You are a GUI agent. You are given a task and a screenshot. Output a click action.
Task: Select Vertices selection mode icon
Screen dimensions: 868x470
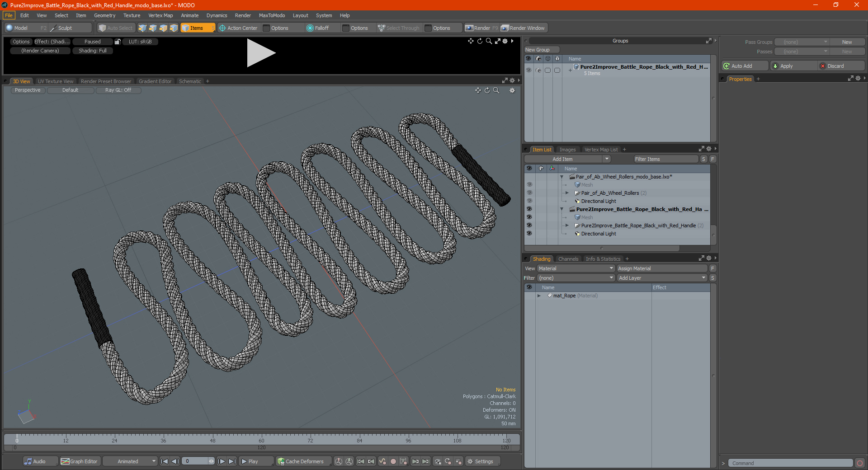(142, 28)
